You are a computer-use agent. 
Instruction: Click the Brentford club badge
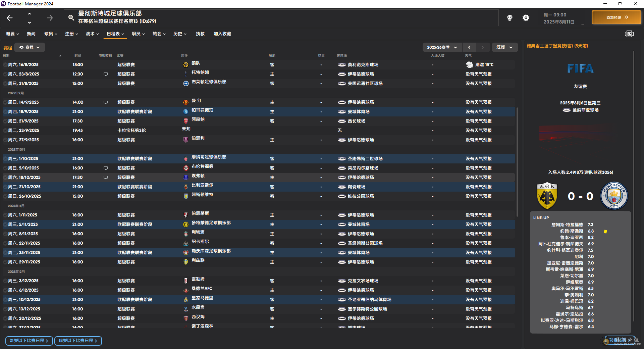(x=186, y=168)
